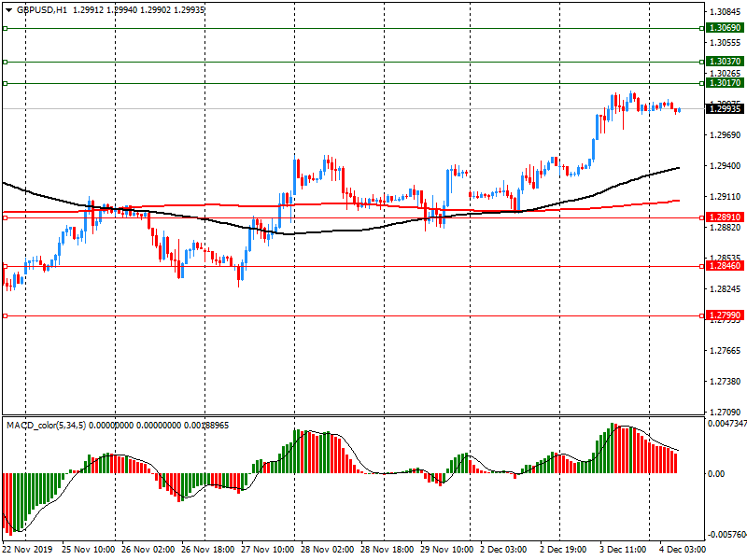The image size is (747, 560).
Task: Click the 22 Nov 2019 date label
Action: [x=28, y=550]
